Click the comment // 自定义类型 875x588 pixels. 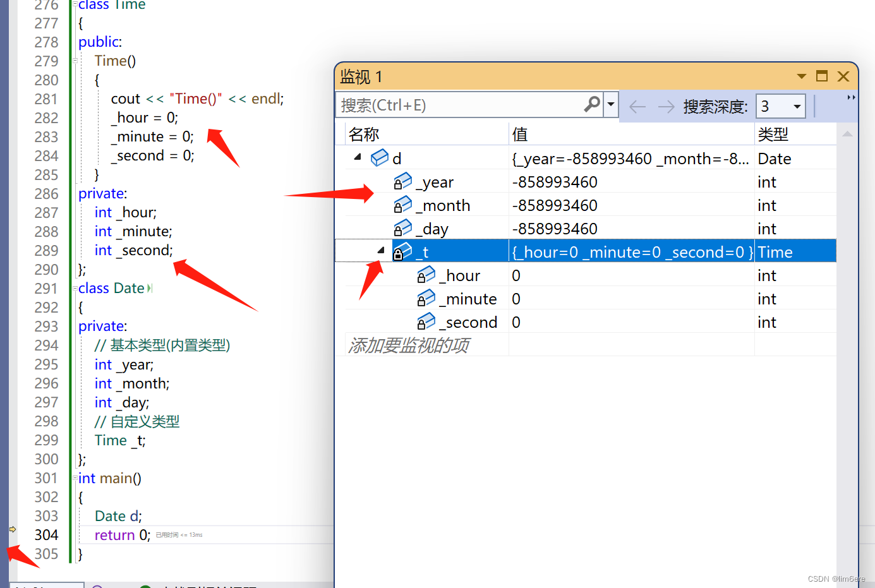tap(137, 422)
